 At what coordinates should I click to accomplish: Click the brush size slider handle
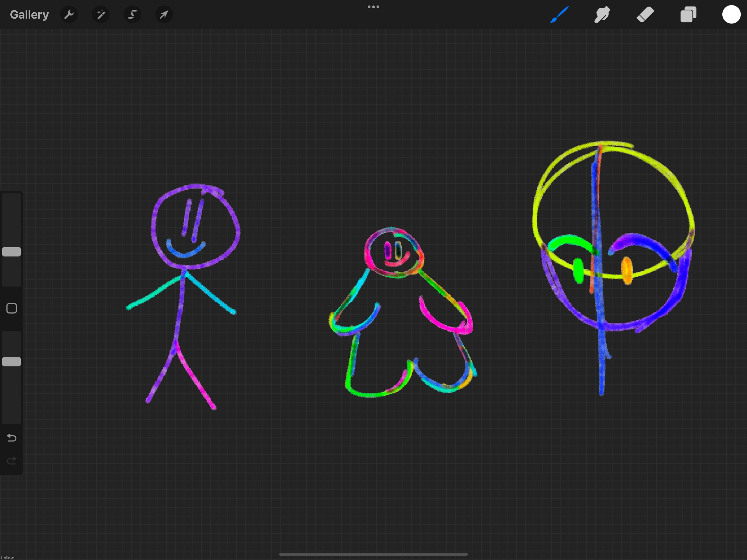point(11,252)
